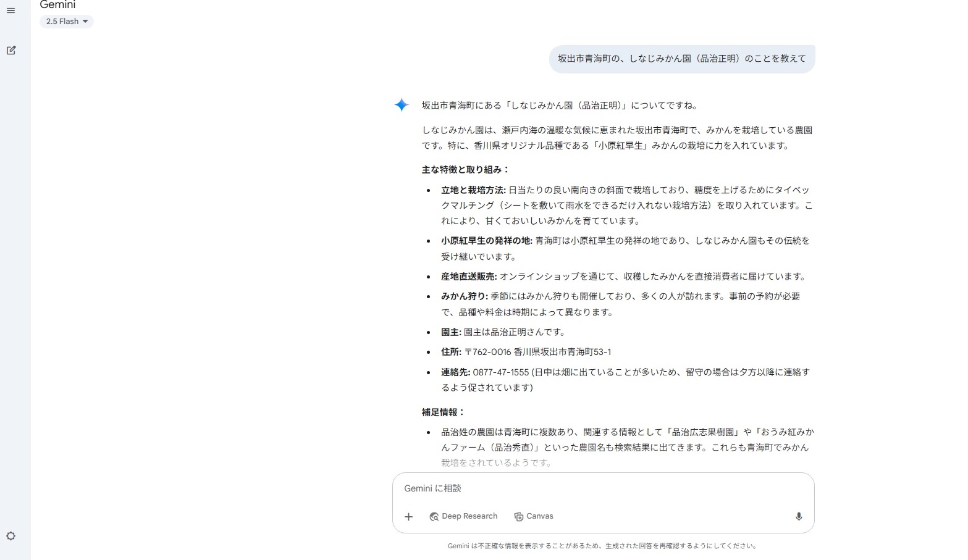Image resolution: width=968 pixels, height=560 pixels.
Task: Open settings gear icon
Action: [11, 536]
